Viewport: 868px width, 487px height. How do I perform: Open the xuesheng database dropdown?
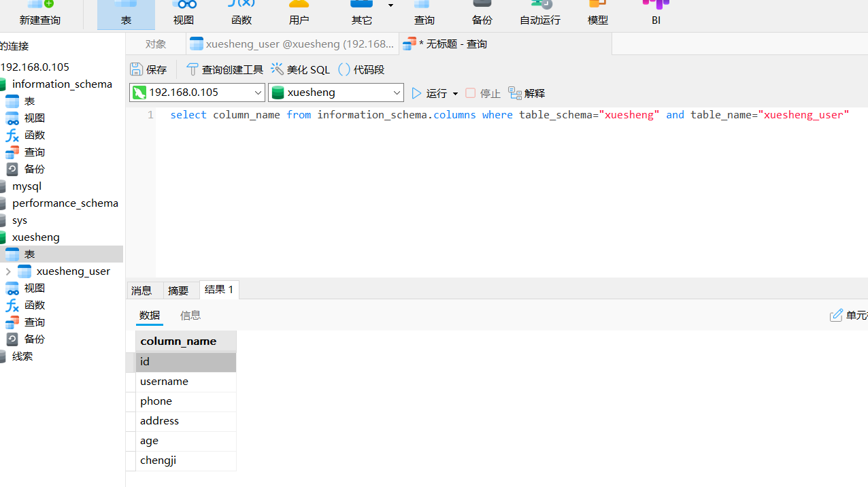click(397, 93)
